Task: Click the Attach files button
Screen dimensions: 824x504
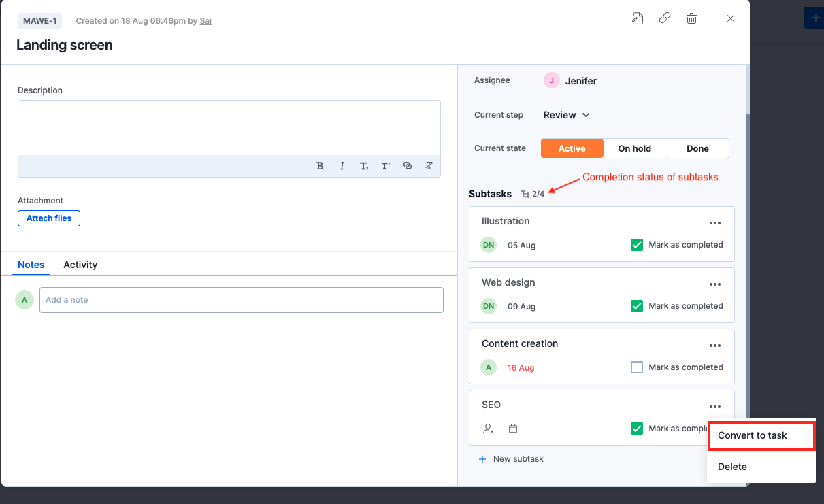Action: click(x=49, y=218)
